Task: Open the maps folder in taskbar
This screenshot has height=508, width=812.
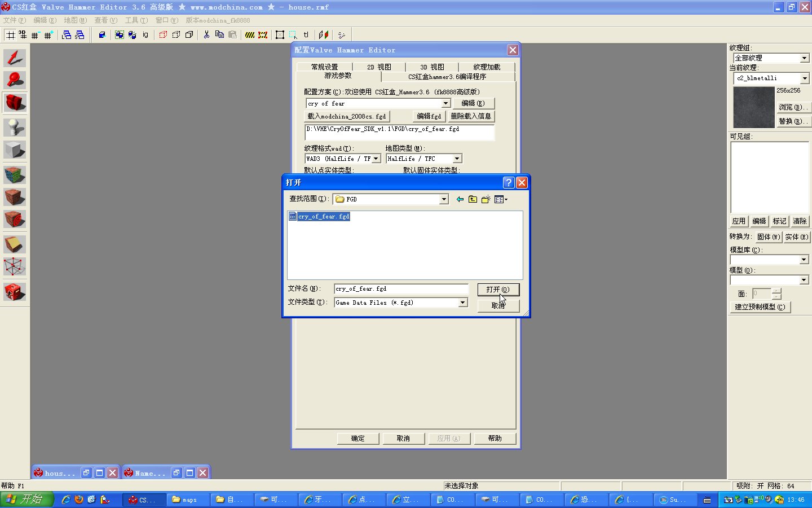Action: (x=188, y=500)
